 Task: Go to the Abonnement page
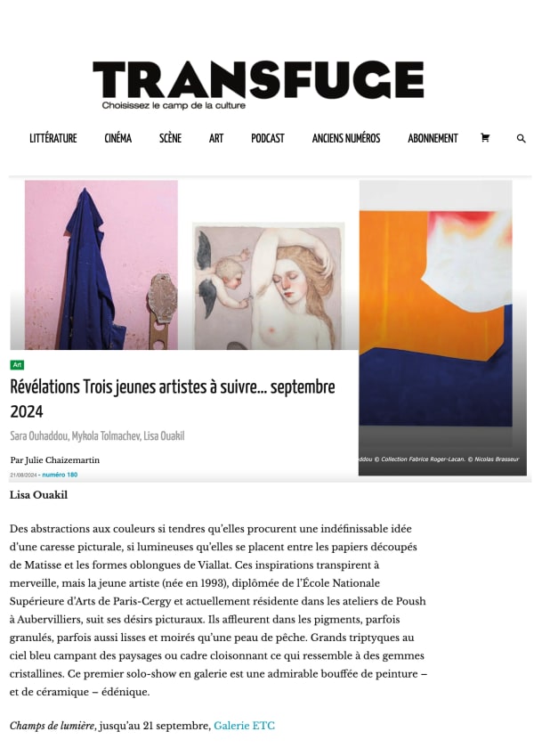point(433,138)
